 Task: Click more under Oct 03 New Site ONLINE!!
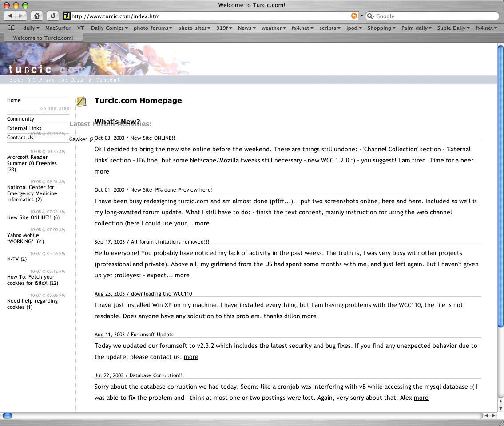coord(102,172)
